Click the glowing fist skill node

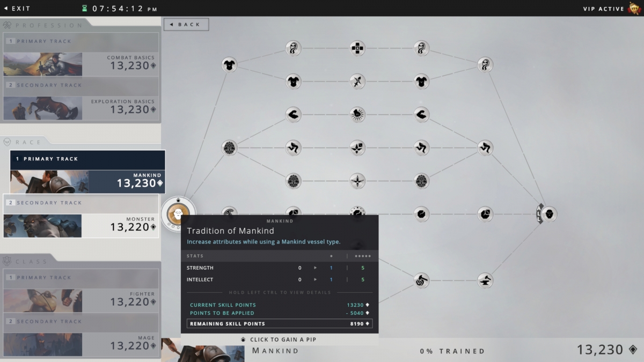tap(357, 114)
